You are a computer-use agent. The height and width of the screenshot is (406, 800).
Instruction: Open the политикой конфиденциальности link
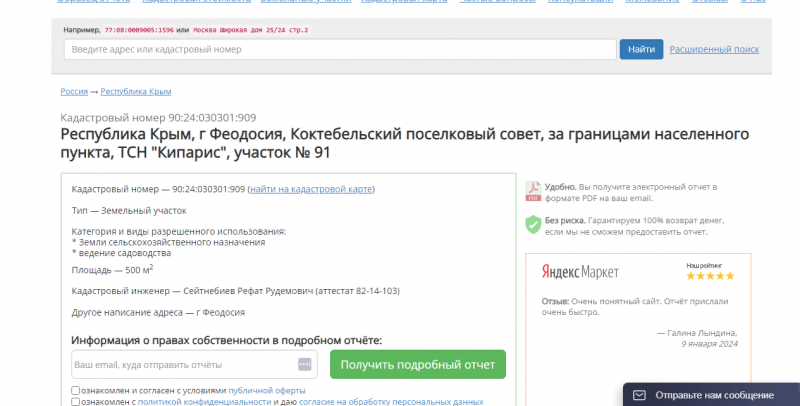click(205, 402)
